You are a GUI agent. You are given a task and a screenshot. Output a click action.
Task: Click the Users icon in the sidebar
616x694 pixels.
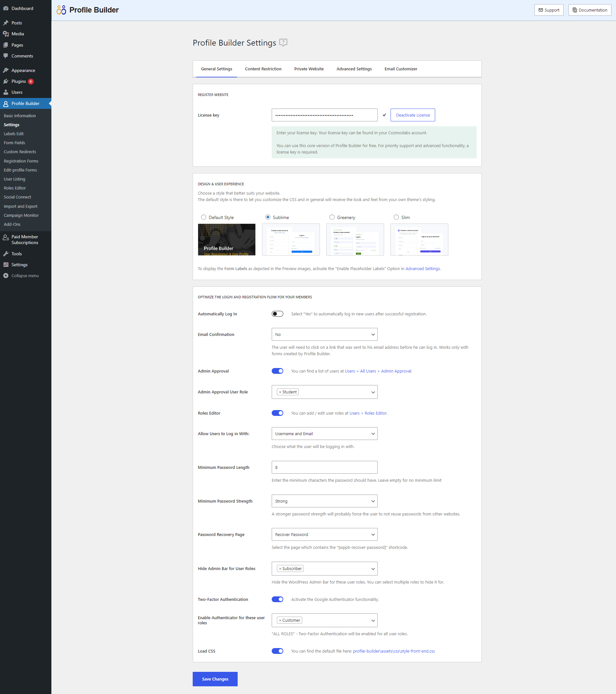tap(6, 92)
